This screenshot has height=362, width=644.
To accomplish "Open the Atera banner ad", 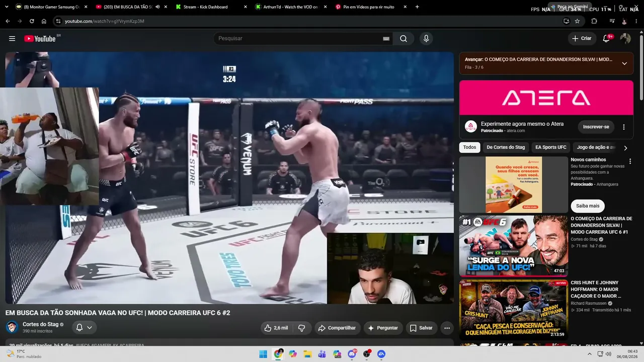I will point(546,98).
